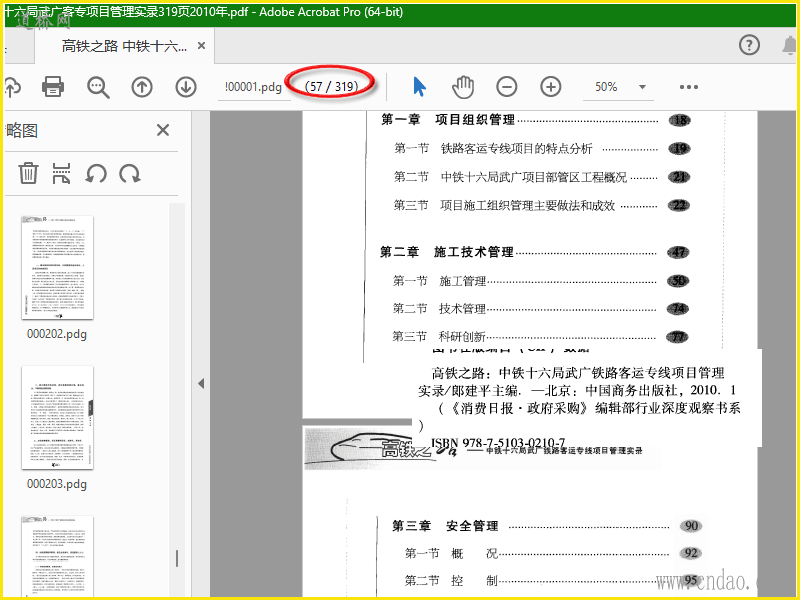Collapse the navigation pane arrow

pyautogui.click(x=201, y=383)
